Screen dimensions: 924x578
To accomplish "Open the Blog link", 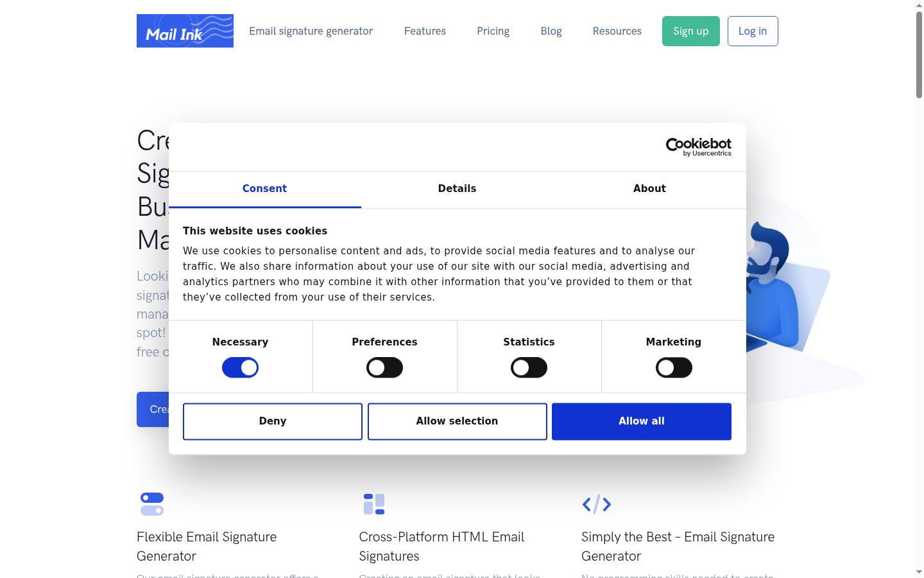I will pos(551,31).
